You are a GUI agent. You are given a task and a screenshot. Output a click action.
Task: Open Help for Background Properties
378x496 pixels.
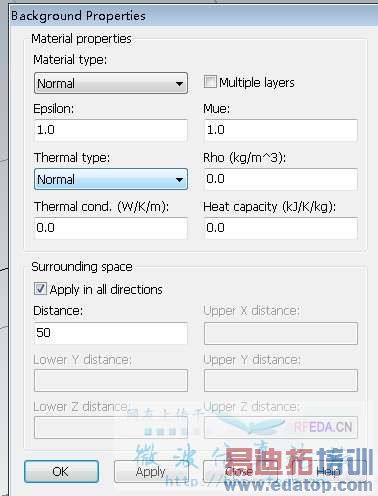coord(328,471)
